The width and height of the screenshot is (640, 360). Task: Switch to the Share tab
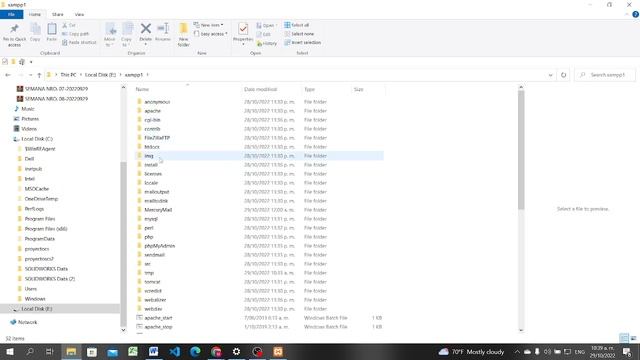tap(58, 14)
